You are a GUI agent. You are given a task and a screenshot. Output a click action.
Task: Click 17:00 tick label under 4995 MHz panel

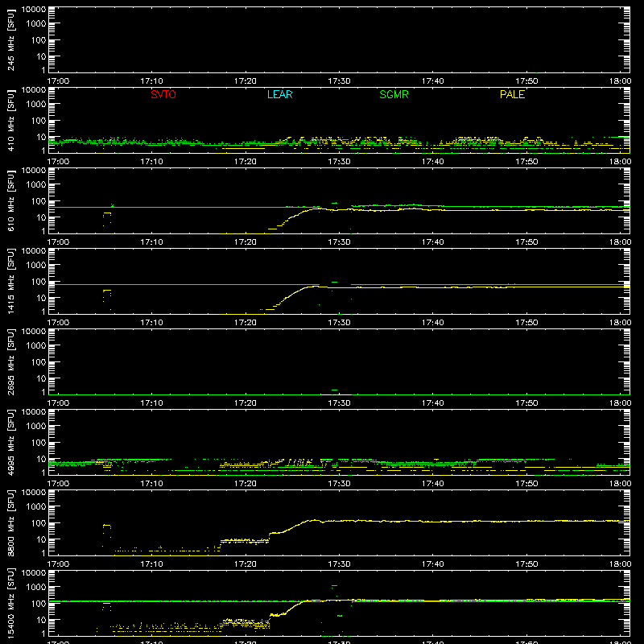coord(58,484)
